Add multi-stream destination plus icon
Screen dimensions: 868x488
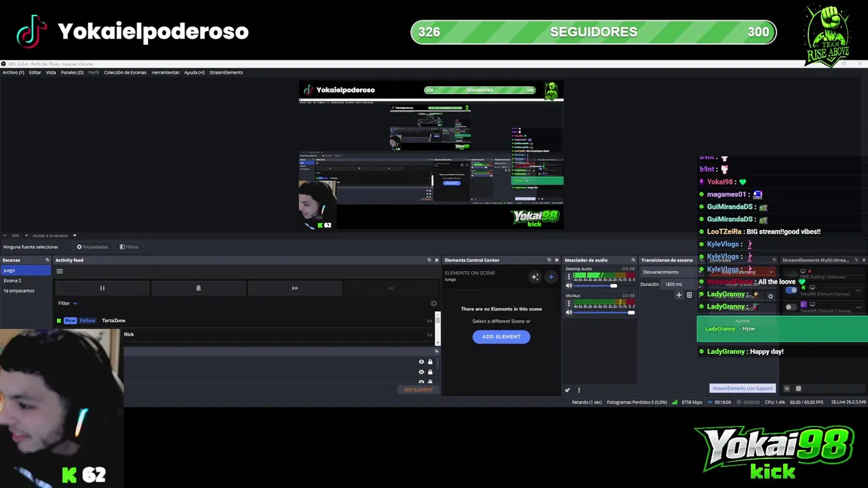[787, 389]
